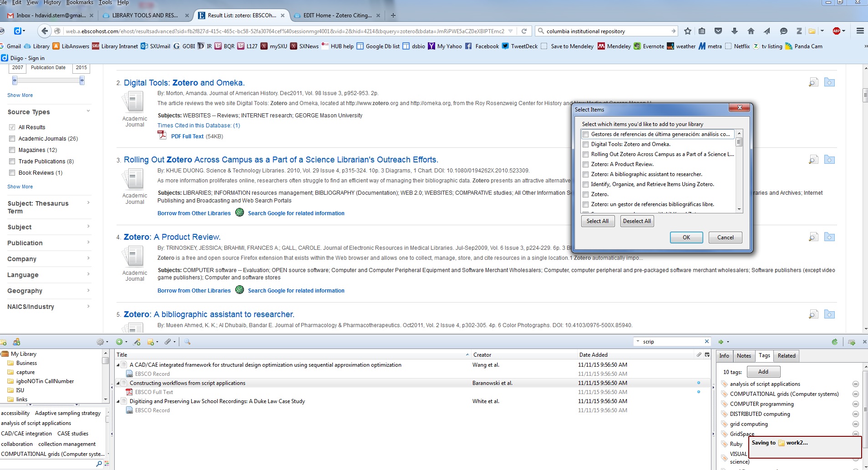Check 'Zotero: un gestor de referencias' item

tap(586, 204)
